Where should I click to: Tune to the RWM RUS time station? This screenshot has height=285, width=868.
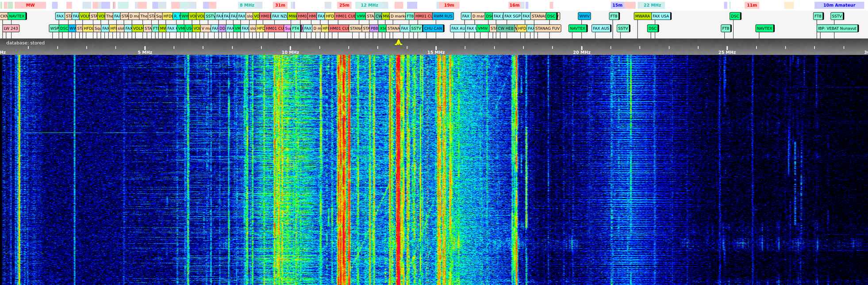pyautogui.click(x=443, y=16)
